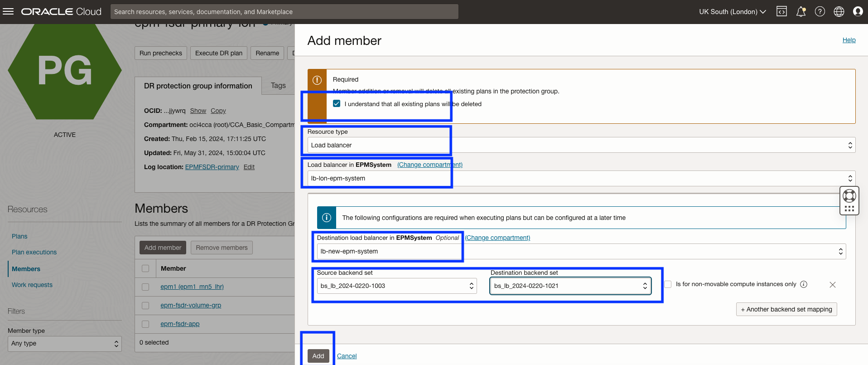Toggle the existing plans deletion acknowledgement checkbox

(x=337, y=103)
